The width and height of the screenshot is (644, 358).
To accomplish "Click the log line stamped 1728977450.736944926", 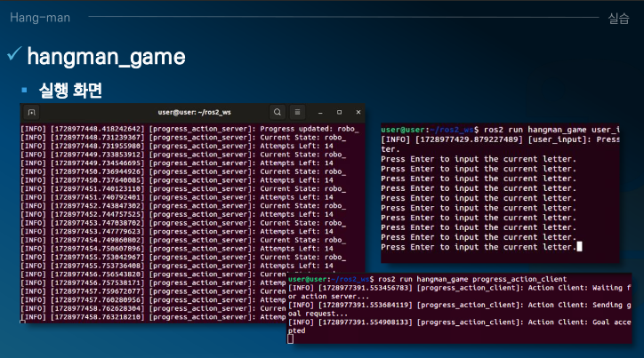I will (x=183, y=171).
